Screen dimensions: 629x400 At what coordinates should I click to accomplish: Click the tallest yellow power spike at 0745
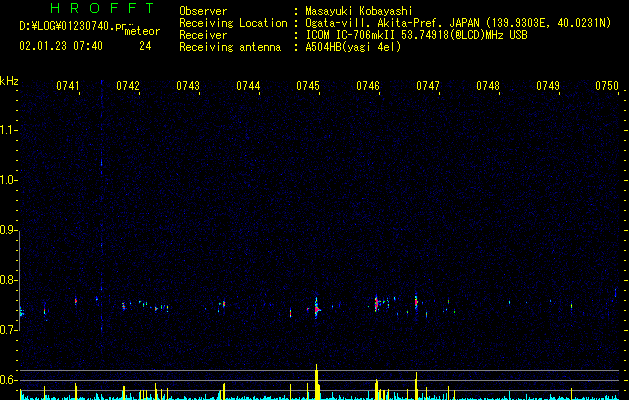coord(317,382)
